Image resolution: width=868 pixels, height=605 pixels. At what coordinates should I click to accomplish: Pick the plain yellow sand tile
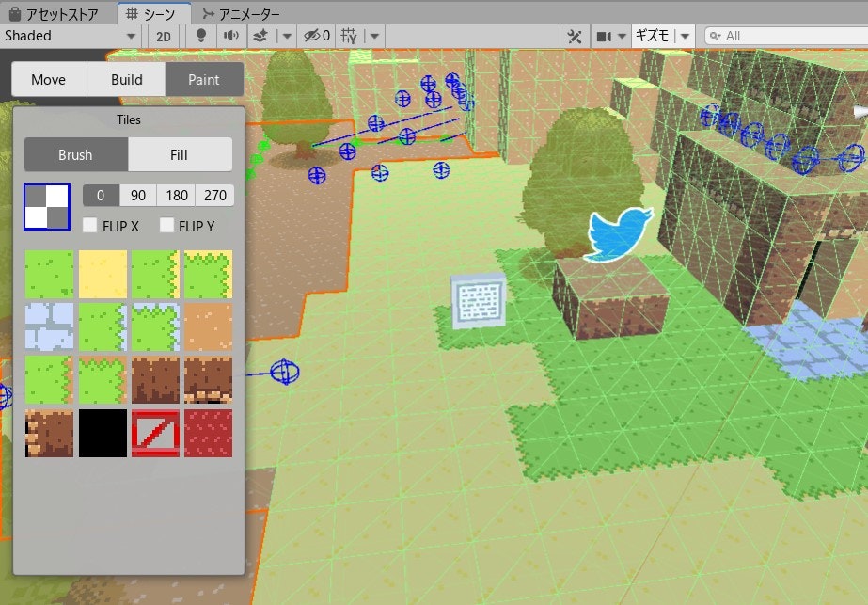coord(103,274)
